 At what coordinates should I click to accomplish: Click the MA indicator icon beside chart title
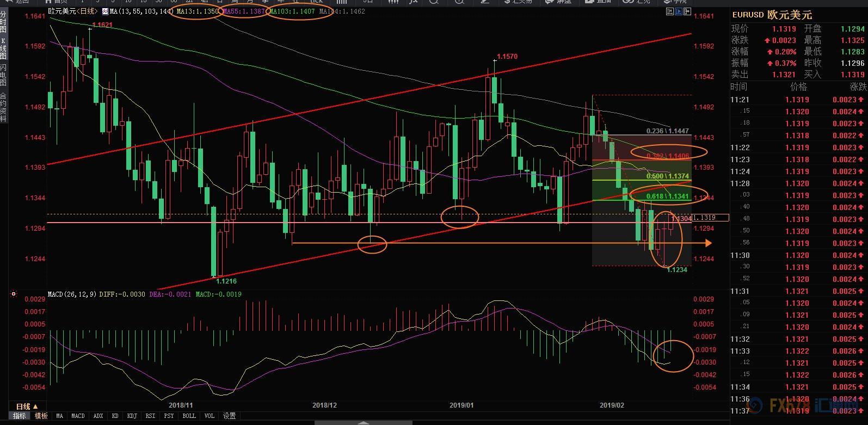[105, 11]
